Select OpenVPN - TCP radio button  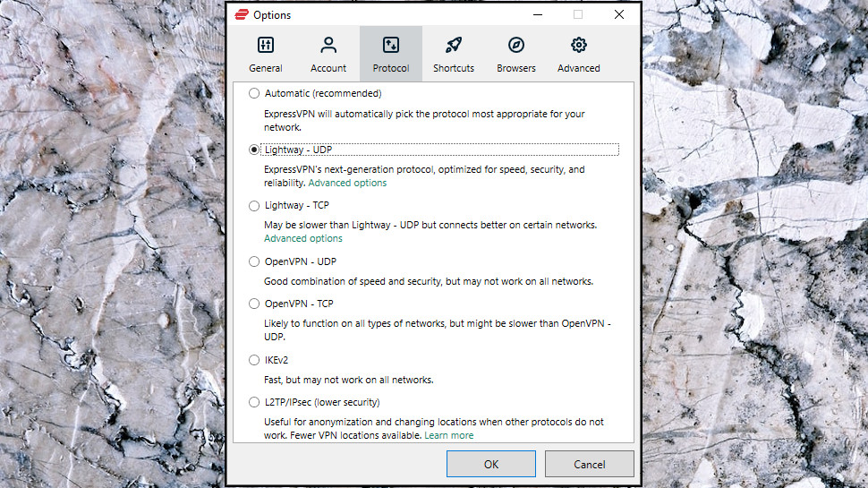point(254,304)
